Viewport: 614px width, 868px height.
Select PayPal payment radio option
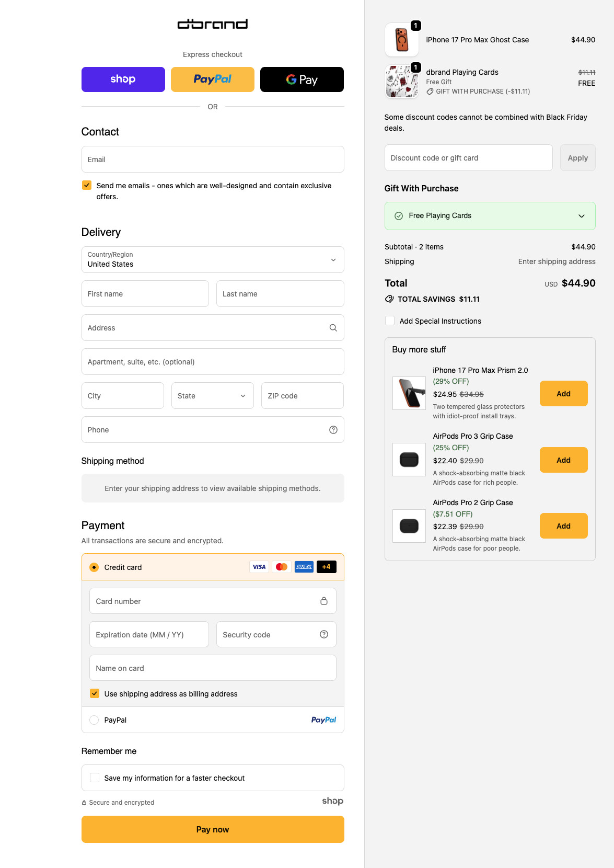click(94, 720)
